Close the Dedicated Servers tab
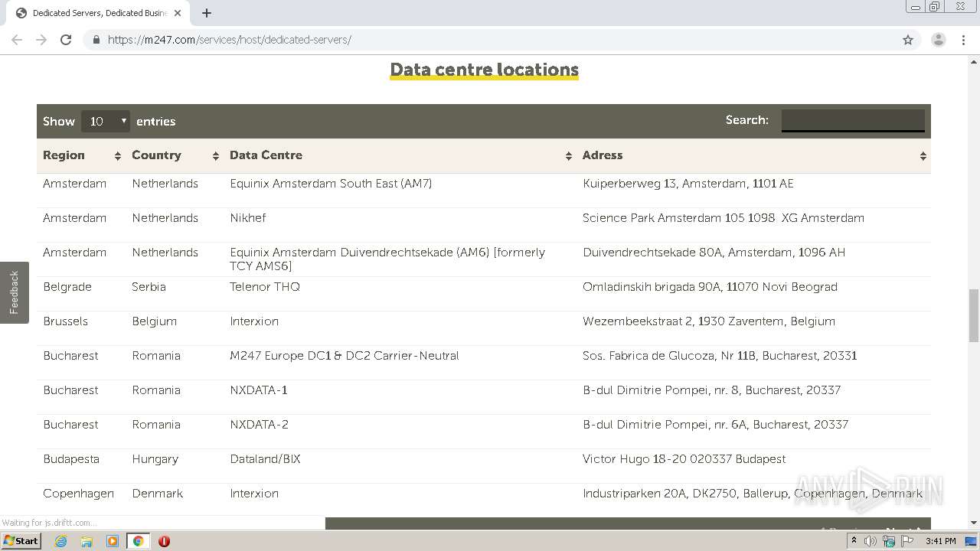Image resolution: width=980 pixels, height=551 pixels. click(x=178, y=13)
